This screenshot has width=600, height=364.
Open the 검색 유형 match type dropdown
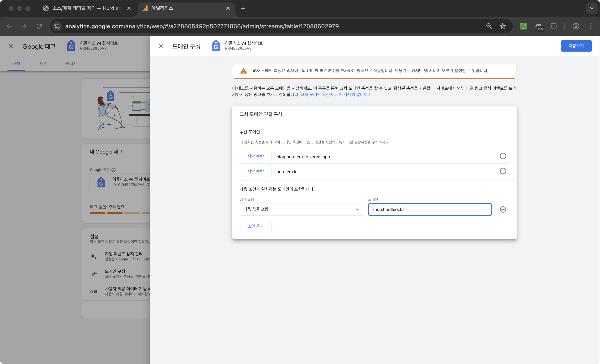pos(301,209)
